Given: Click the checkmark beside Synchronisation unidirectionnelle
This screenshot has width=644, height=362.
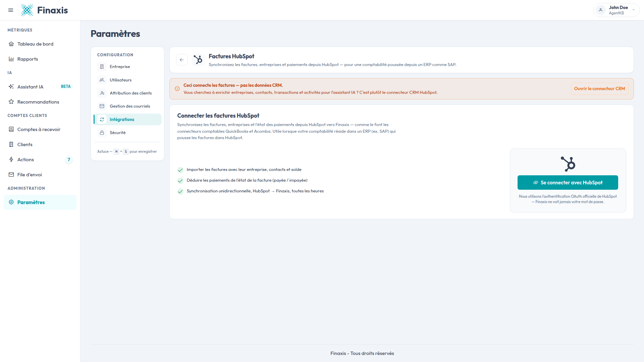Looking at the screenshot, I should pos(180,191).
